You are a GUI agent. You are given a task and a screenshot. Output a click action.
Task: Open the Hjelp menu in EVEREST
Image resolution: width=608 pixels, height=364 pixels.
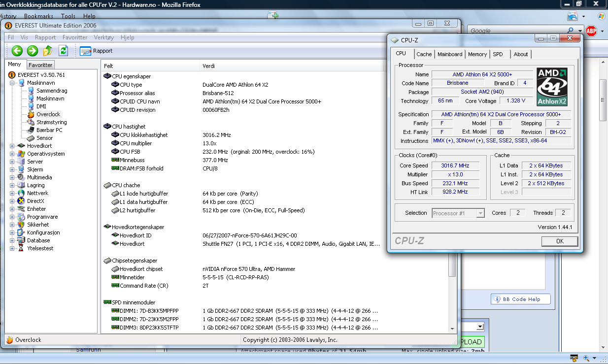tap(127, 37)
